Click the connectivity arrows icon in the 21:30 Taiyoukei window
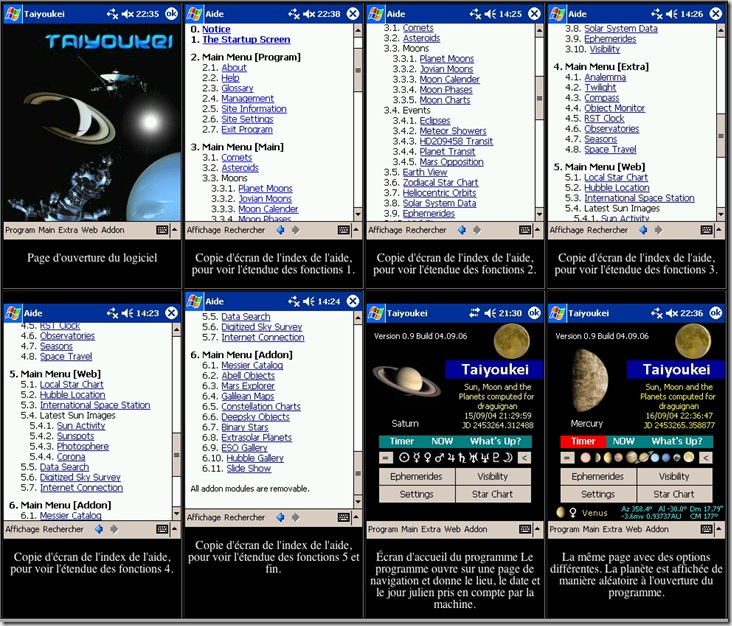This screenshot has width=732, height=626. coord(474,313)
